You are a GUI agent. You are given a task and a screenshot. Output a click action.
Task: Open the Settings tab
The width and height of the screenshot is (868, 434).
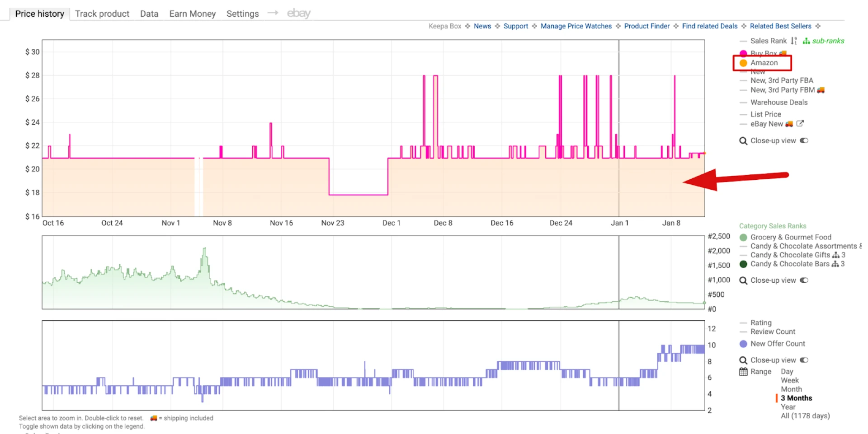(x=242, y=14)
